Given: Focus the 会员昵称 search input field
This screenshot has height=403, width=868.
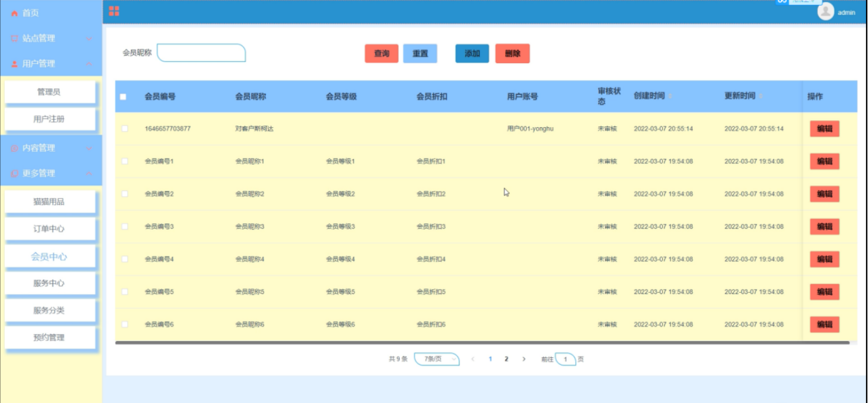Looking at the screenshot, I should (x=202, y=53).
